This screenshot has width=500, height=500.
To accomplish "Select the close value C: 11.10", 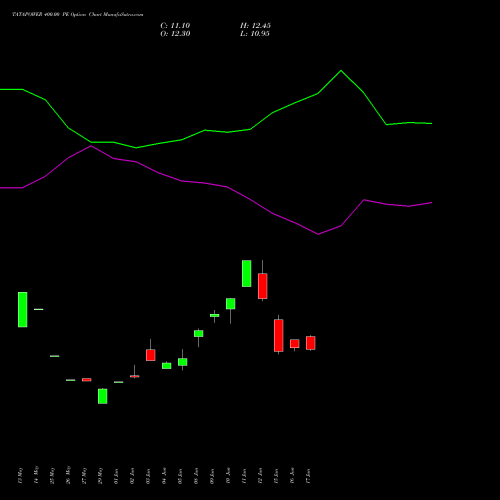I will click(175, 26).
